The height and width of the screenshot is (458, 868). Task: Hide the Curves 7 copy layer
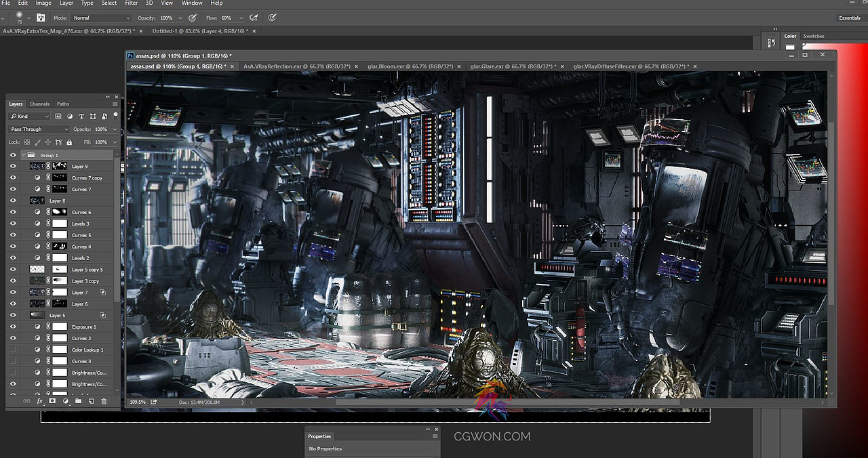click(x=13, y=178)
